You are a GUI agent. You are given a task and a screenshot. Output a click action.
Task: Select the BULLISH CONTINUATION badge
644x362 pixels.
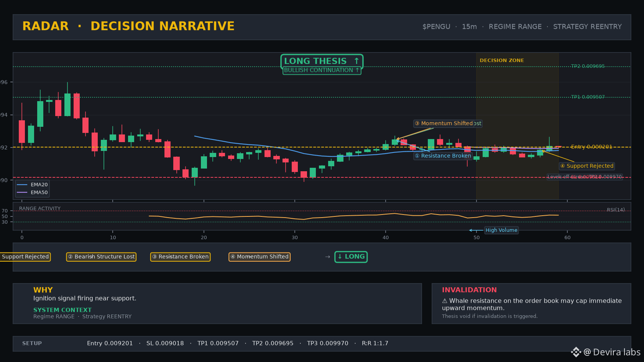322,70
